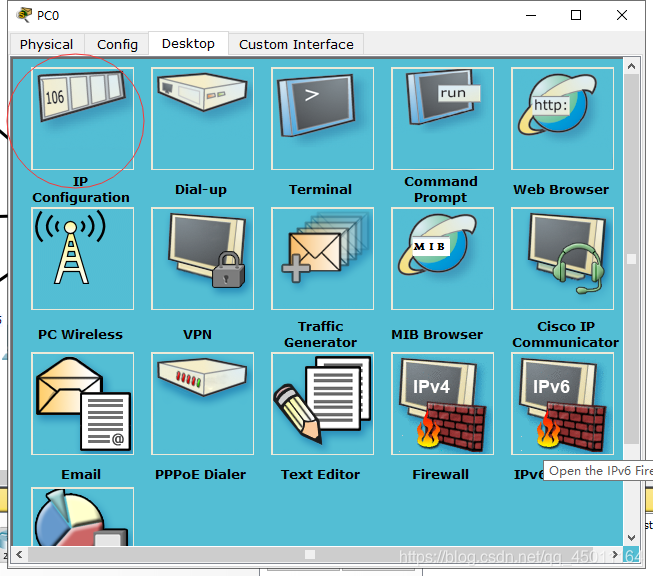Switch to the Config tab
The image size is (653, 576).
117,44
